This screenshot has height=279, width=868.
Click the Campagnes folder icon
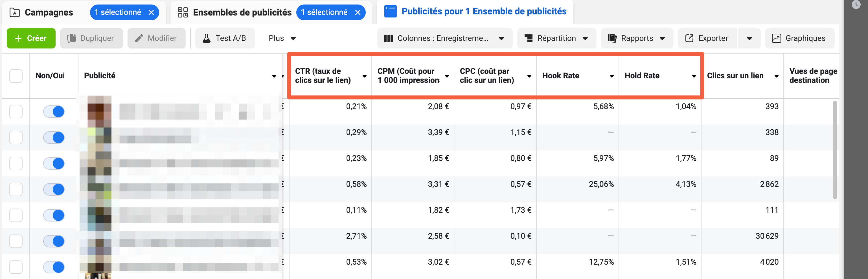[14, 12]
